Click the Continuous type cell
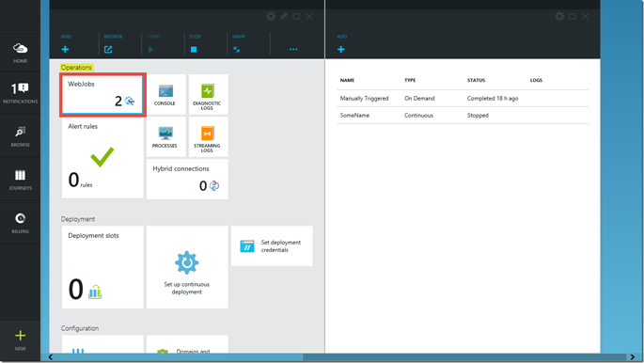The height and width of the screenshot is (363, 644). [x=418, y=116]
